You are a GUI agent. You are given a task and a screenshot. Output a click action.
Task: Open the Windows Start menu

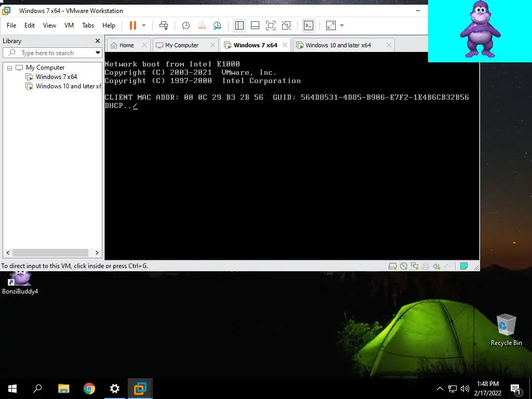coord(12,389)
